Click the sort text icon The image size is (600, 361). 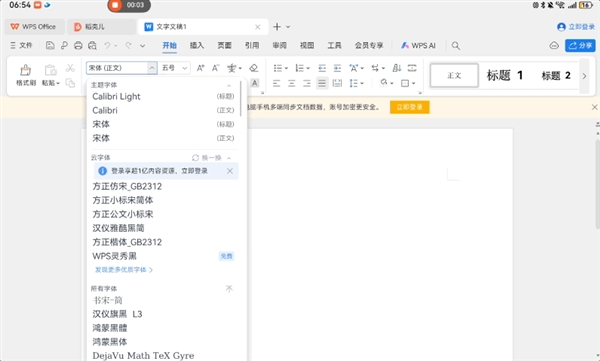[x=397, y=68]
